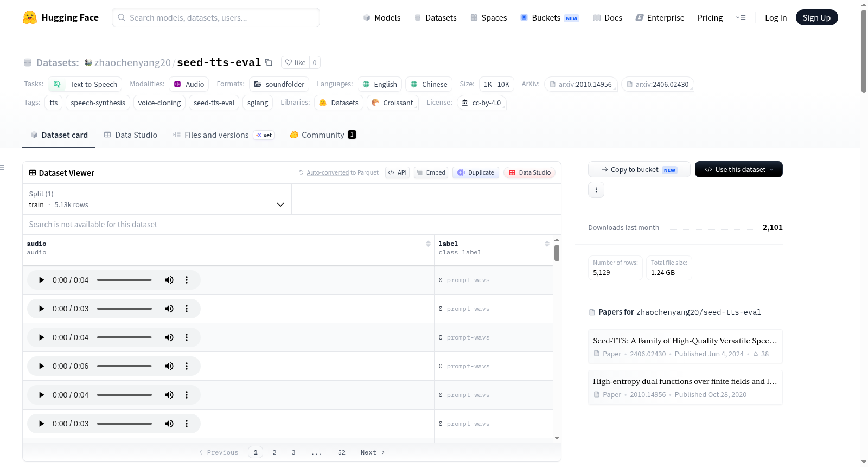Play the last visible 0:03 audio clip
This screenshot has height=467, width=868.
tap(41, 424)
